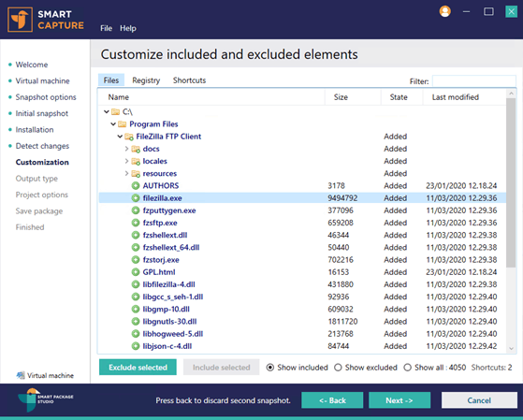Click the Smart Capture bird logo
The height and width of the screenshot is (420, 523).
point(20,20)
